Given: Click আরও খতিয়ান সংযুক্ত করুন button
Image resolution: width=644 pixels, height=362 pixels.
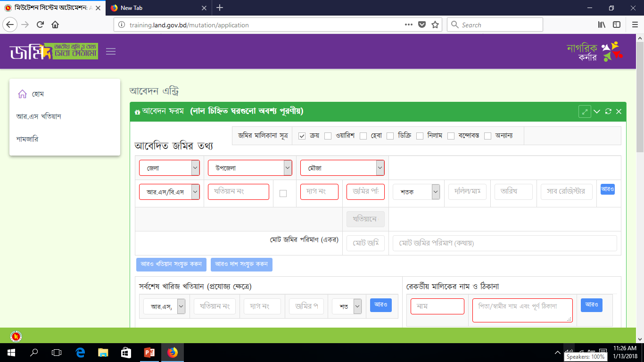Looking at the screenshot, I should click(171, 264).
